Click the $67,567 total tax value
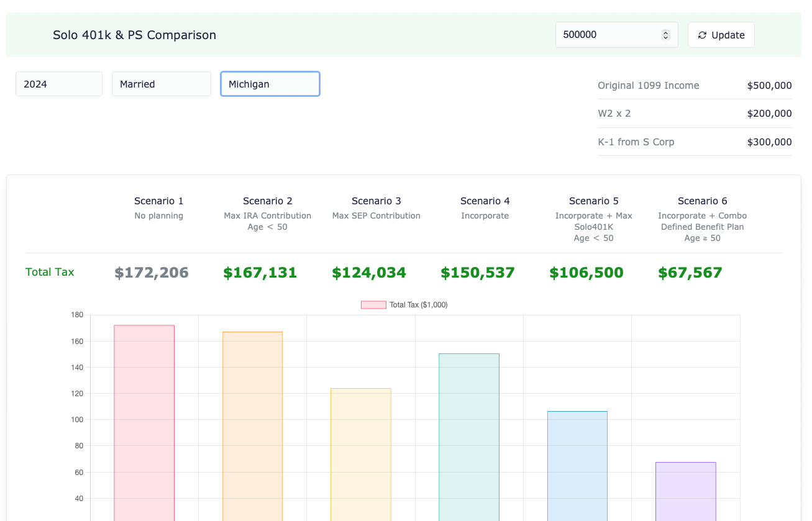The image size is (812, 521). coord(690,273)
